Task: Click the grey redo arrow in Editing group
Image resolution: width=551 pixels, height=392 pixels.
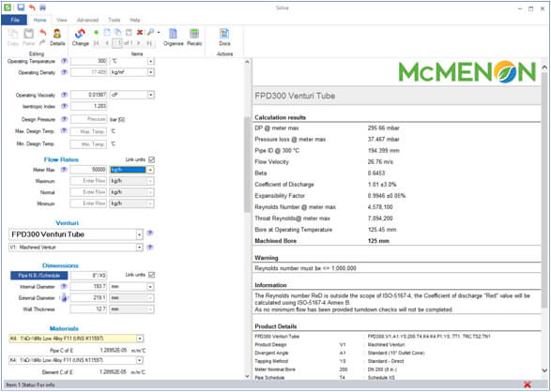Action: pos(42,42)
